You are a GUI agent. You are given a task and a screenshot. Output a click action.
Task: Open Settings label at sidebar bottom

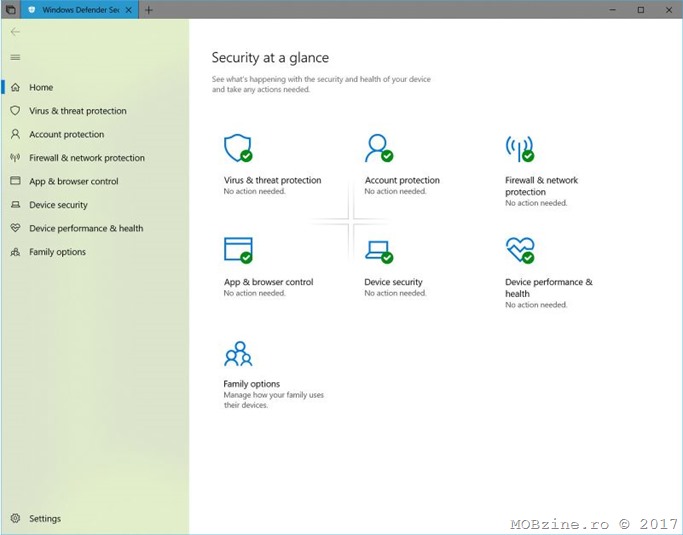click(x=45, y=518)
